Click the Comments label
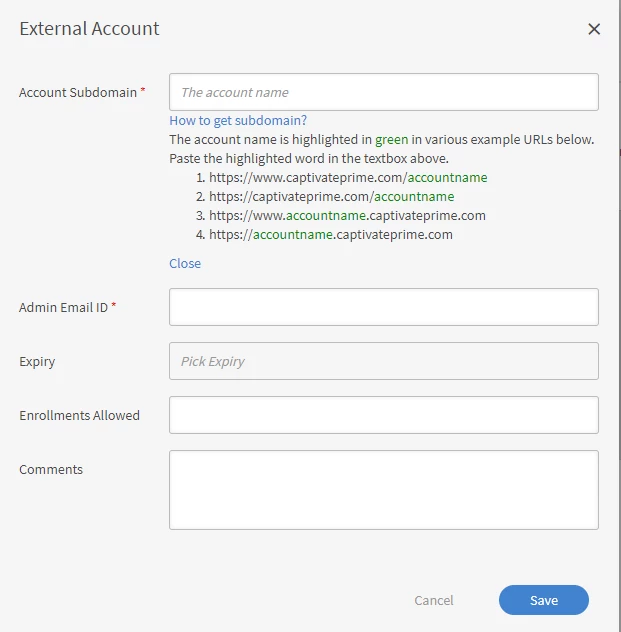 [x=51, y=469]
